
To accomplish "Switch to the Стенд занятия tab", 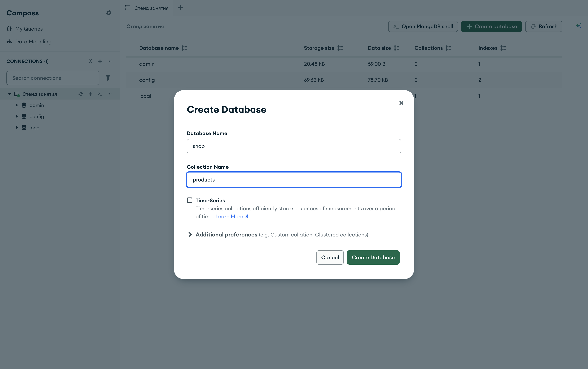I will tap(147, 8).
